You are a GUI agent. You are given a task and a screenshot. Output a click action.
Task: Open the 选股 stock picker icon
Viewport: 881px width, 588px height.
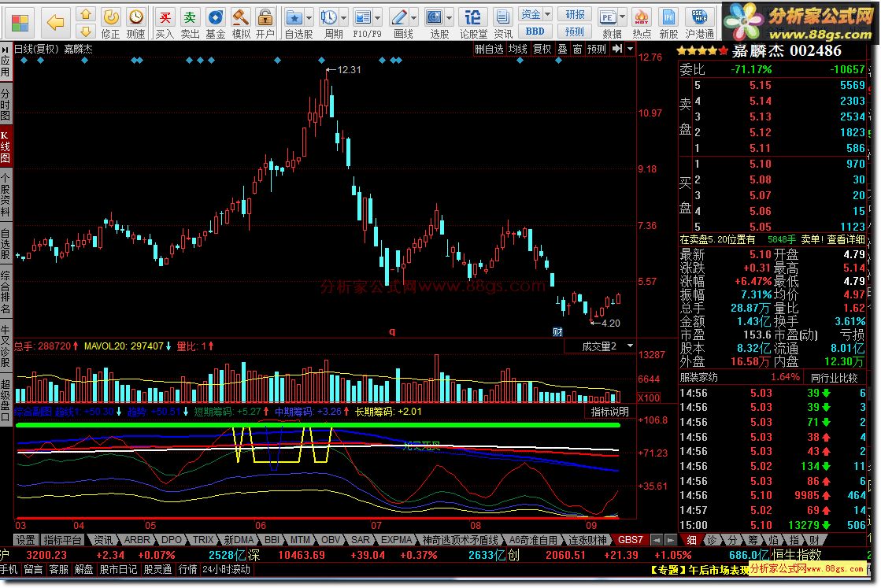(435, 17)
